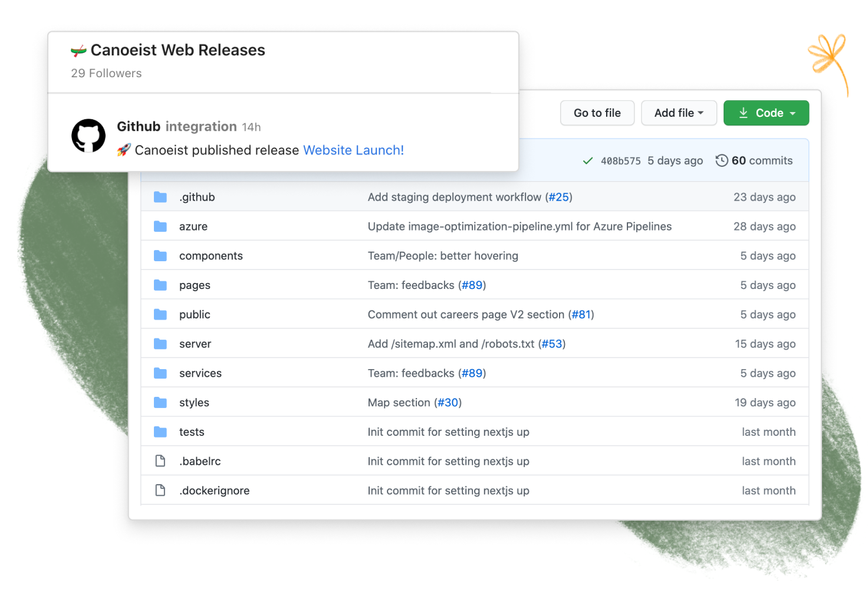Click the rocket emoji in the release message
The height and width of the screenshot is (605, 868).
(x=124, y=150)
